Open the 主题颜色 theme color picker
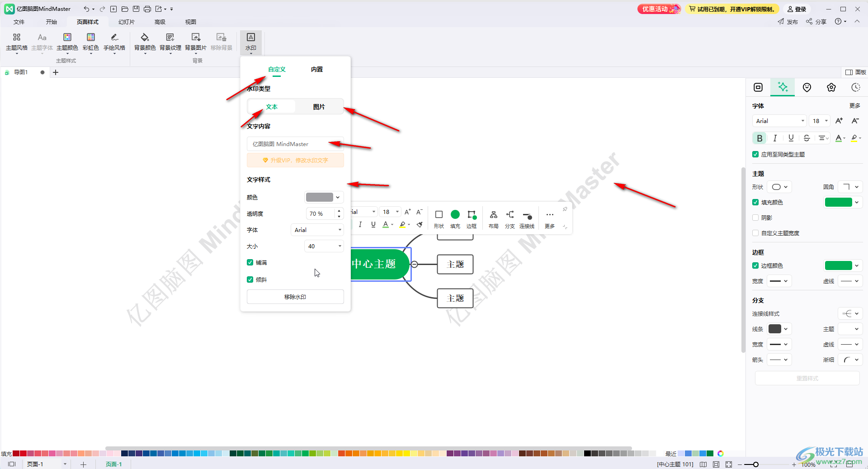 (67, 43)
